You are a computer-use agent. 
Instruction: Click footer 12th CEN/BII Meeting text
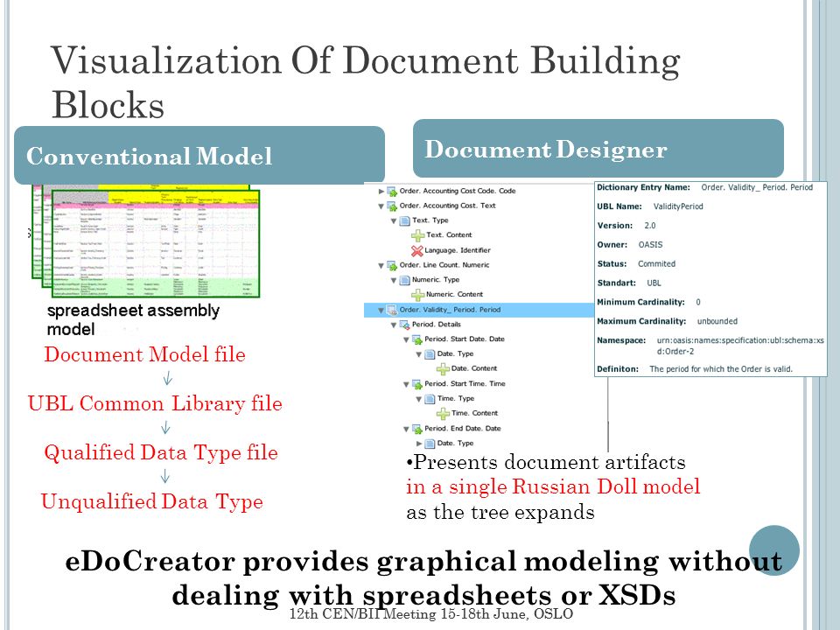(431, 614)
